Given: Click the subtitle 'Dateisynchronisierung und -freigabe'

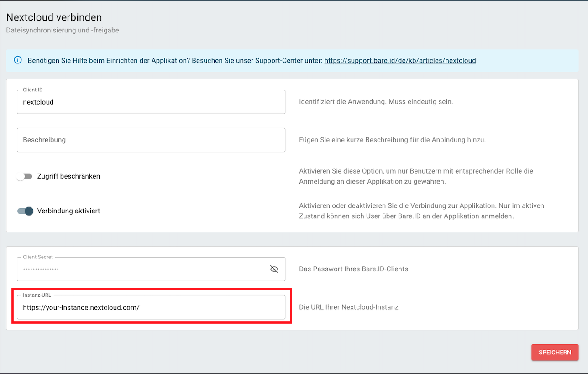Looking at the screenshot, I should pyautogui.click(x=63, y=31).
